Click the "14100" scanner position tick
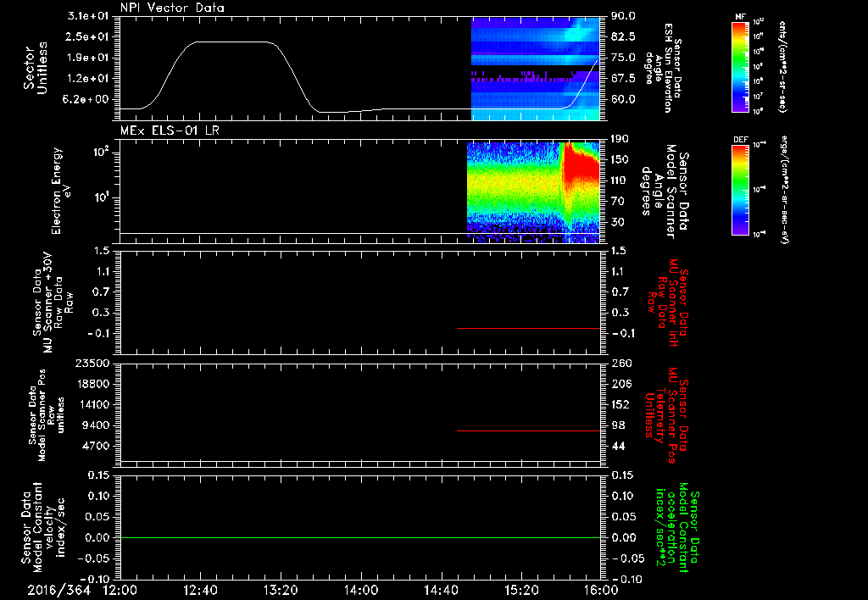This screenshot has width=868, height=600. (92, 404)
